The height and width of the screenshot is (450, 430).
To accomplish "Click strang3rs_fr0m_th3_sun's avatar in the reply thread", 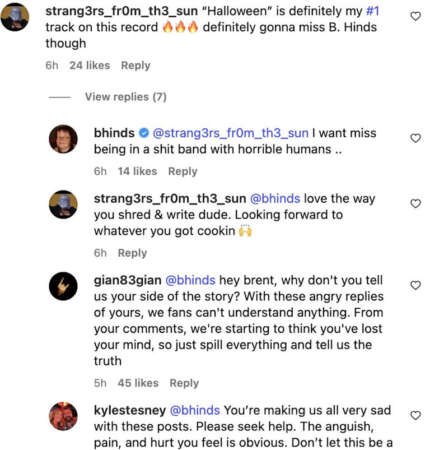I will point(63,204).
